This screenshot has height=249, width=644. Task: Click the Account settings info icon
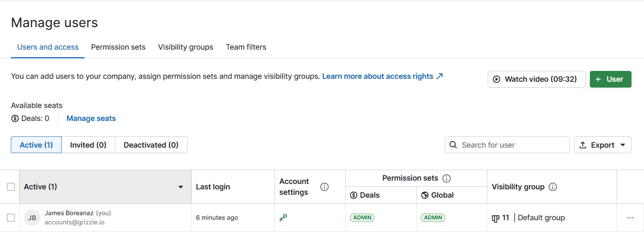324,187
